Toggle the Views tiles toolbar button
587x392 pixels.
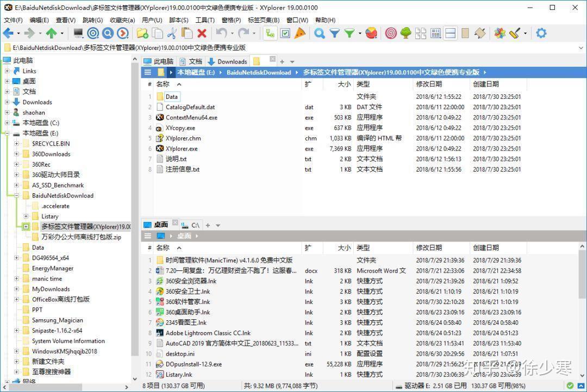pos(421,33)
